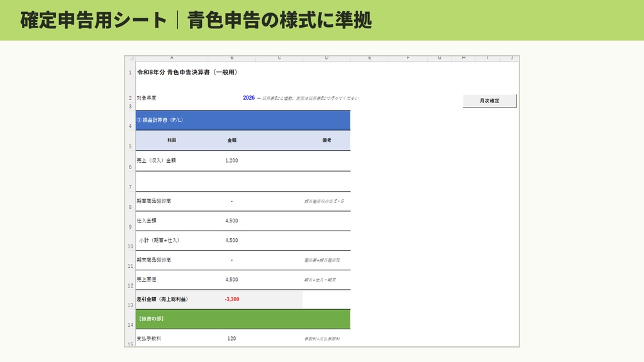Click the note in 期末商品棚卸高 row
Viewport: 644px width, 362px height.
[x=322, y=260]
